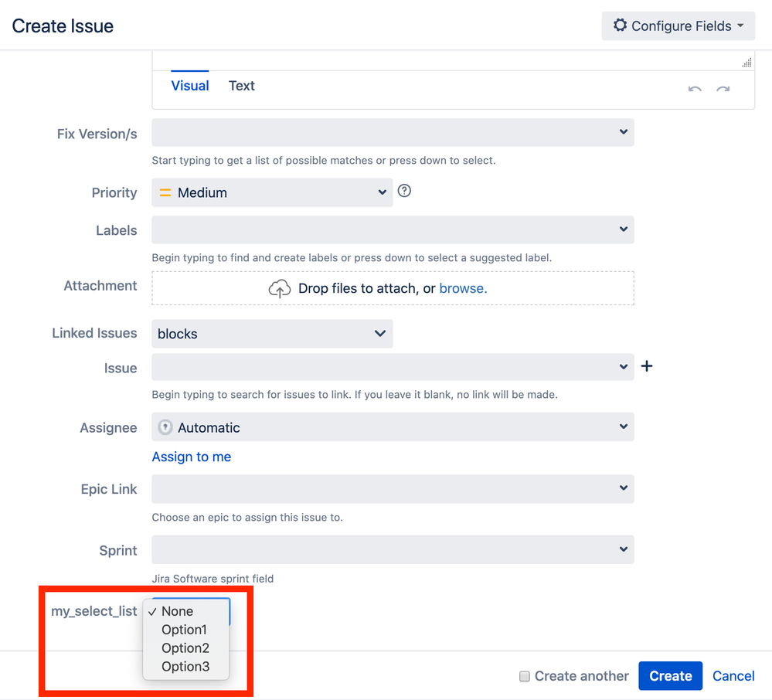Screen dimensions: 772x700
Task: Select Option3 from the select list
Action: coord(185,667)
